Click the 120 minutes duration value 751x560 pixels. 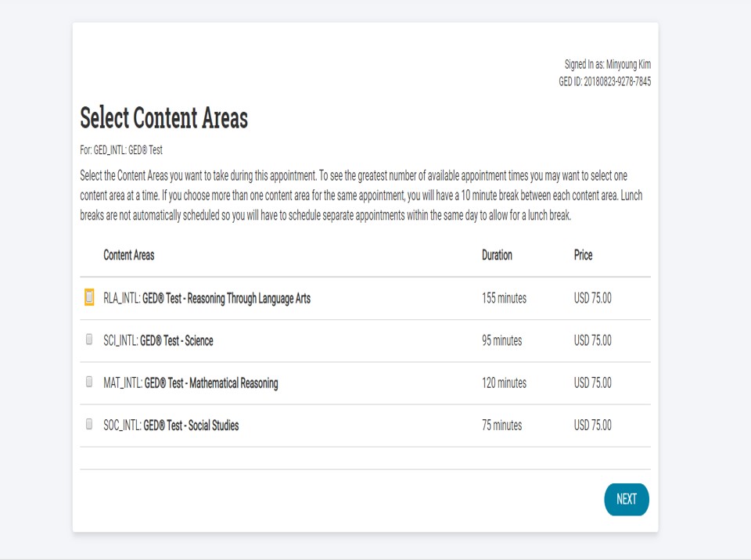coord(504,383)
